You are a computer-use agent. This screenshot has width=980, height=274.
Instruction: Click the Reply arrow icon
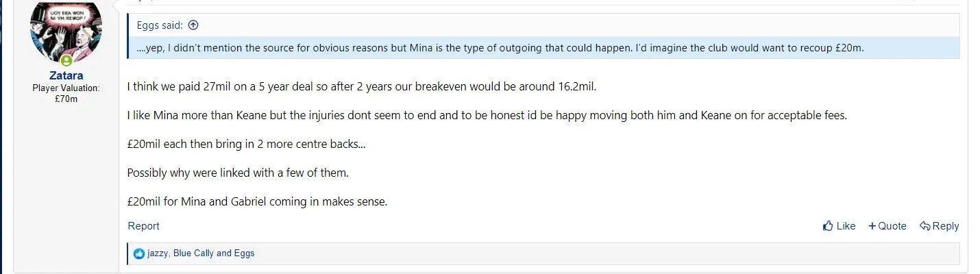click(x=924, y=226)
